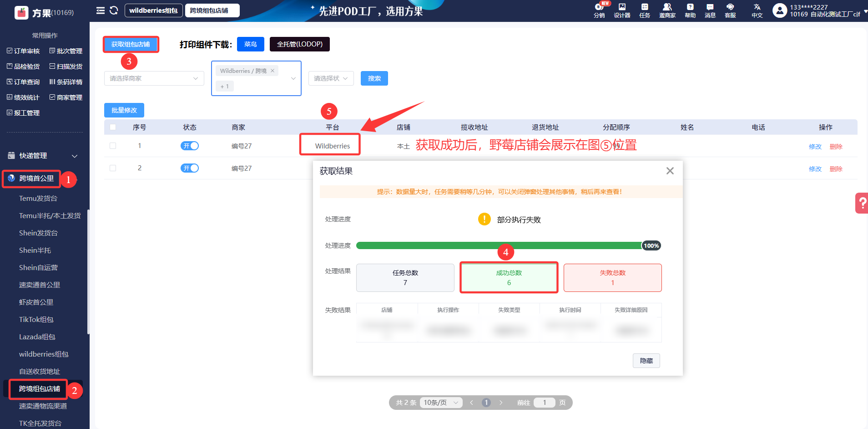The width and height of the screenshot is (868, 429).
Task: Click 删除 for row 2
Action: [836, 169]
